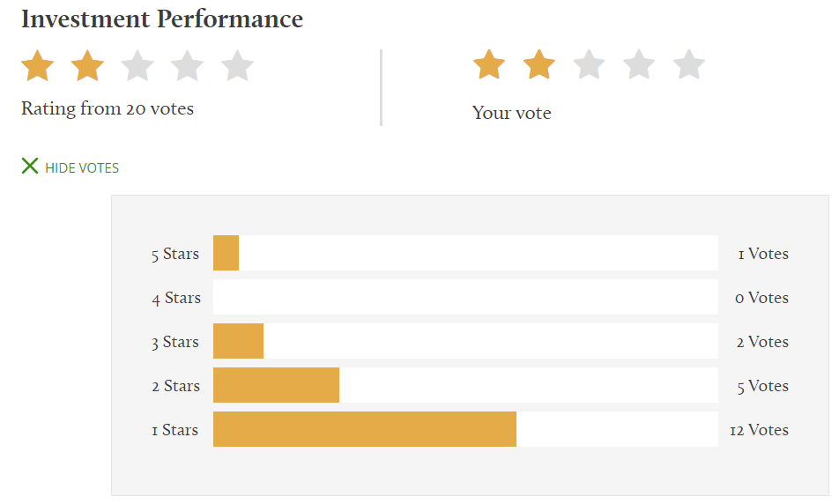Select the second star in Your vote
The height and width of the screenshot is (504, 839).
click(538, 64)
